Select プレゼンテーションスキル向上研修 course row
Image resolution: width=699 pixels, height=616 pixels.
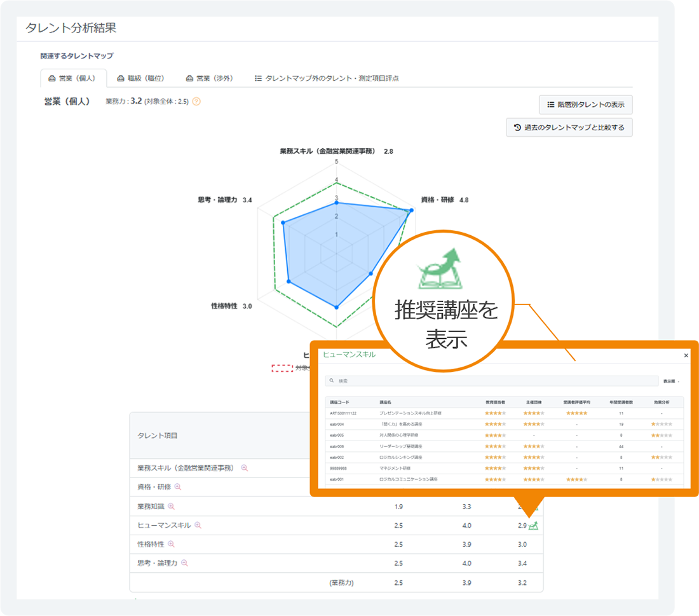pos(410,413)
